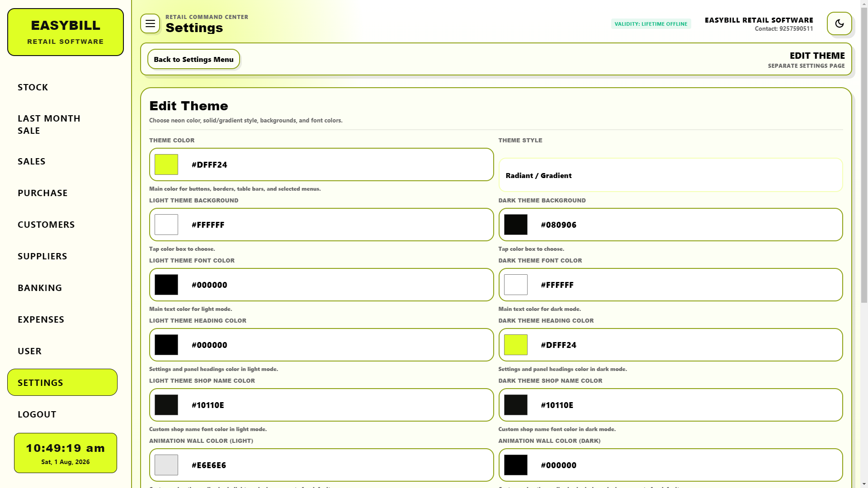Open Sales in sidebar
The image size is (868, 488).
pos(62,161)
